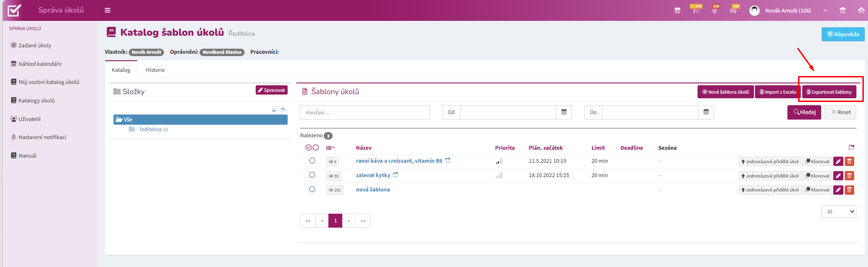Open the institution building icon
868x267 pixels.
(843, 10)
